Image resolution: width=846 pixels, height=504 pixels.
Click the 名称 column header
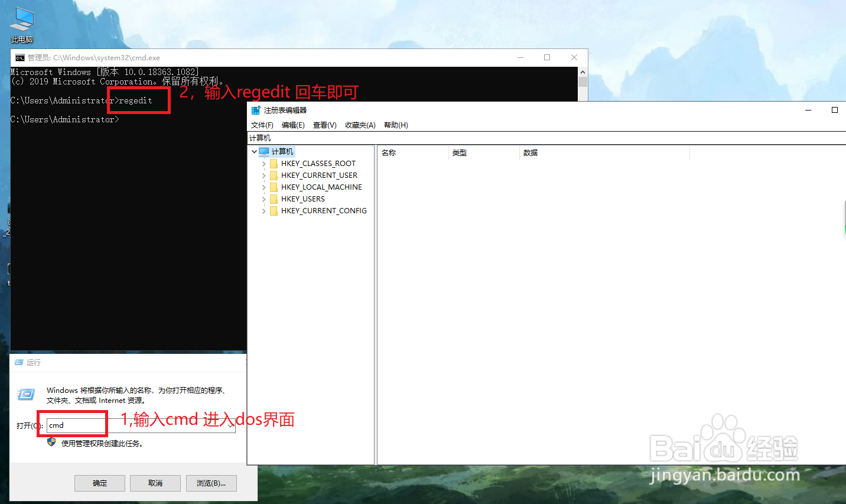pyautogui.click(x=413, y=153)
